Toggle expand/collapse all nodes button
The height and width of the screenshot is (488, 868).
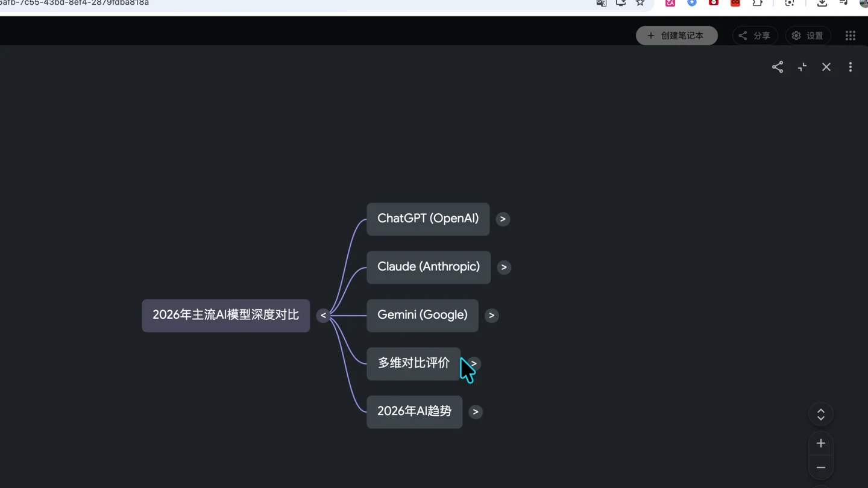tap(821, 414)
